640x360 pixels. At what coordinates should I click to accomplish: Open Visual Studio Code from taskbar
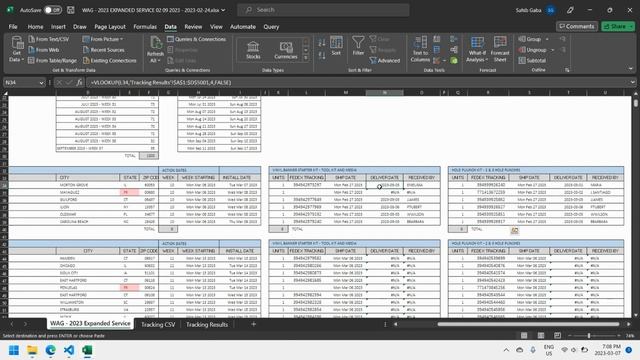(69, 350)
